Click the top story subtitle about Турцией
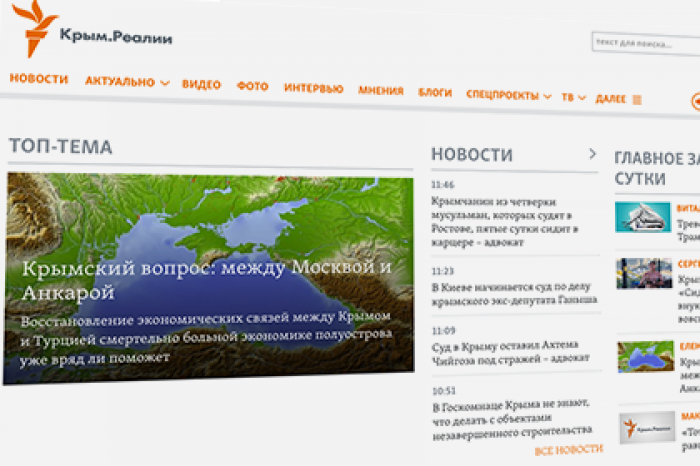This screenshot has height=466, width=700. point(206,338)
